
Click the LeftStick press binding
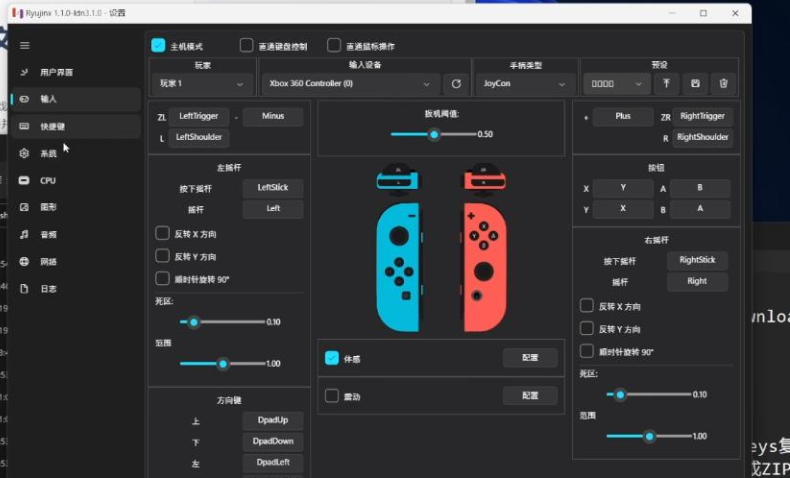[x=273, y=188]
